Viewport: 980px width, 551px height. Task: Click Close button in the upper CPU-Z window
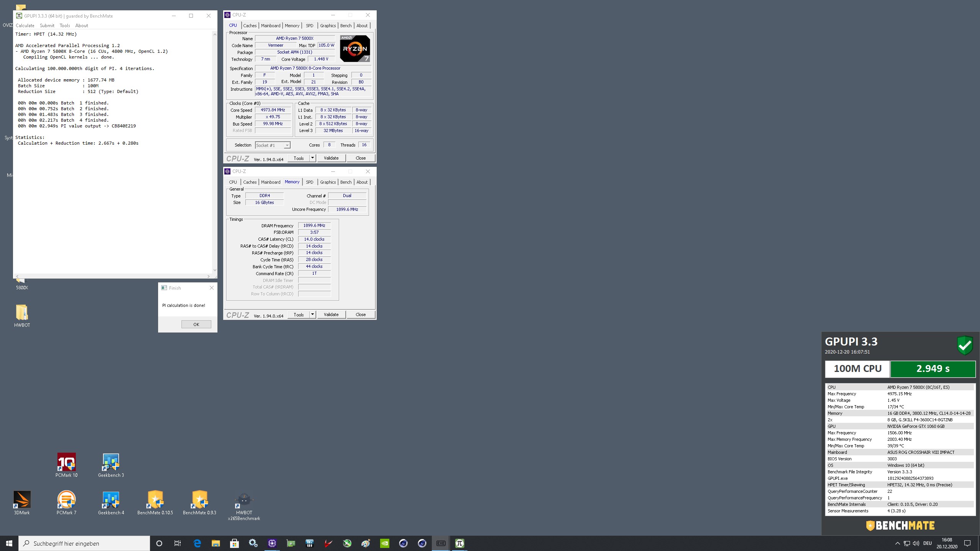click(361, 158)
